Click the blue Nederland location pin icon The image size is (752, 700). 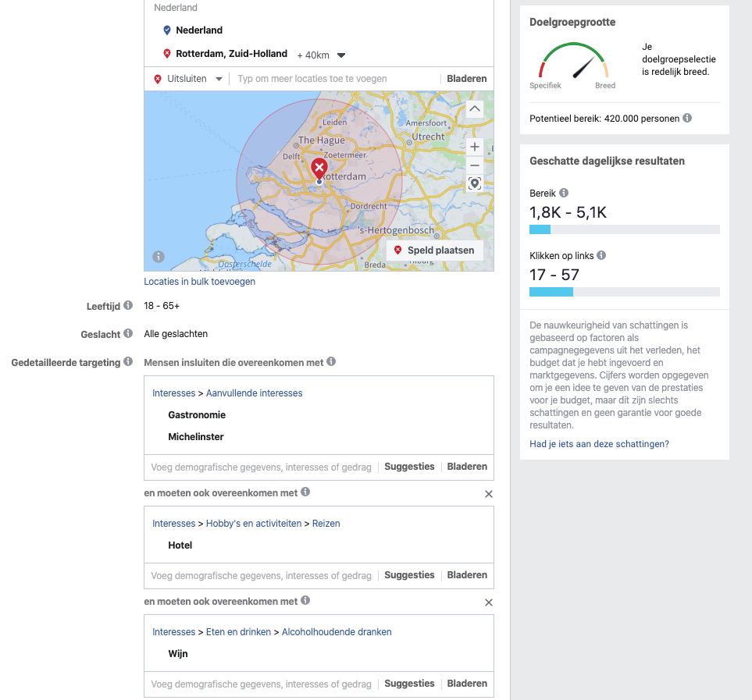tap(167, 30)
